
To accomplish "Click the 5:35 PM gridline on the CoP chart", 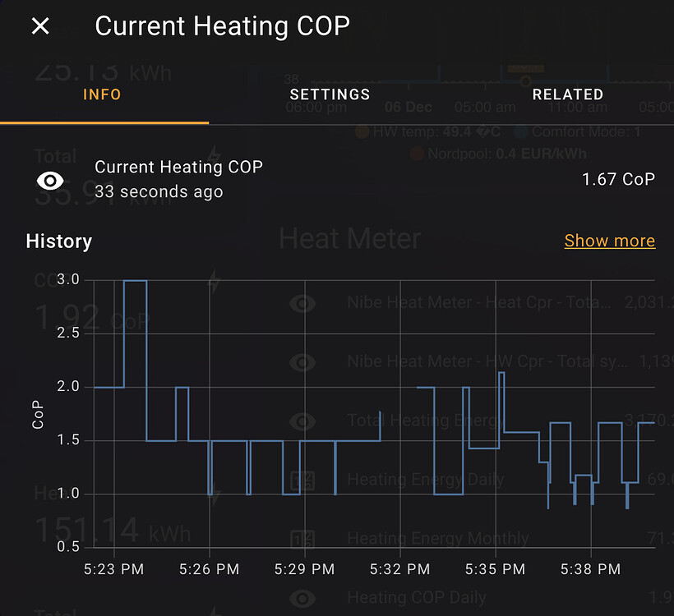I will click(x=495, y=411).
